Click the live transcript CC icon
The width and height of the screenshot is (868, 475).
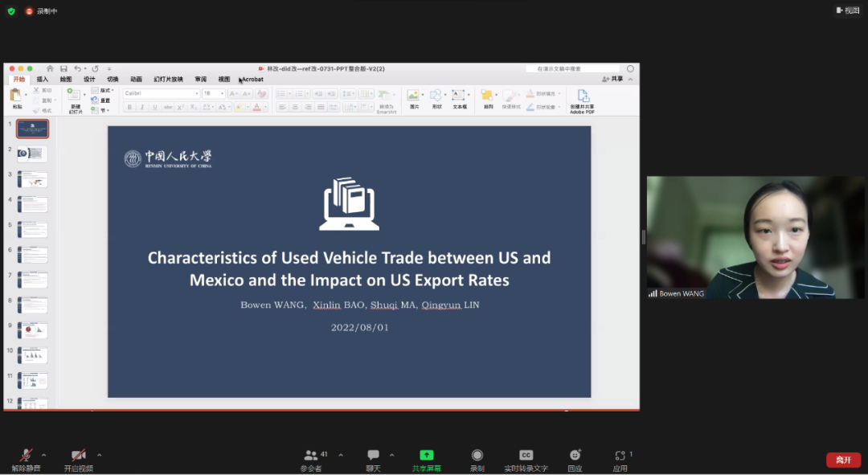[526, 456]
